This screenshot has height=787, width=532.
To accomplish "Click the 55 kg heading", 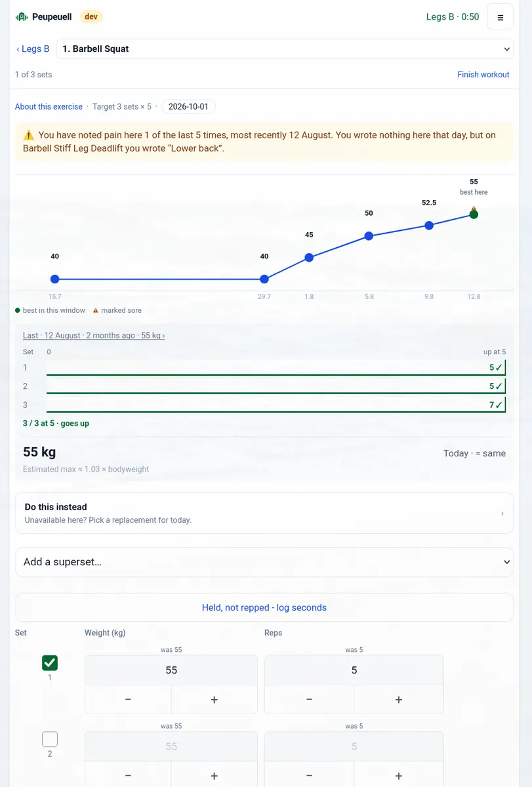I will [39, 452].
